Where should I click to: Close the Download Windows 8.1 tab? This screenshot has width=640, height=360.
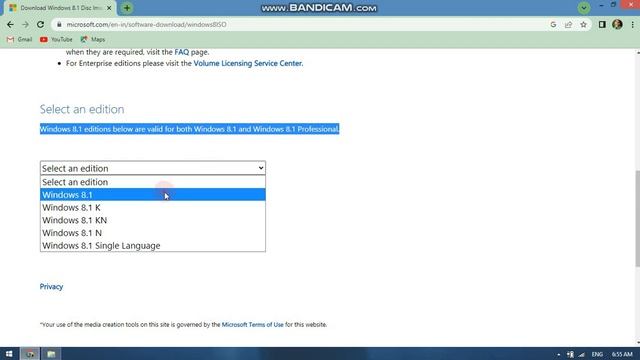[109, 8]
